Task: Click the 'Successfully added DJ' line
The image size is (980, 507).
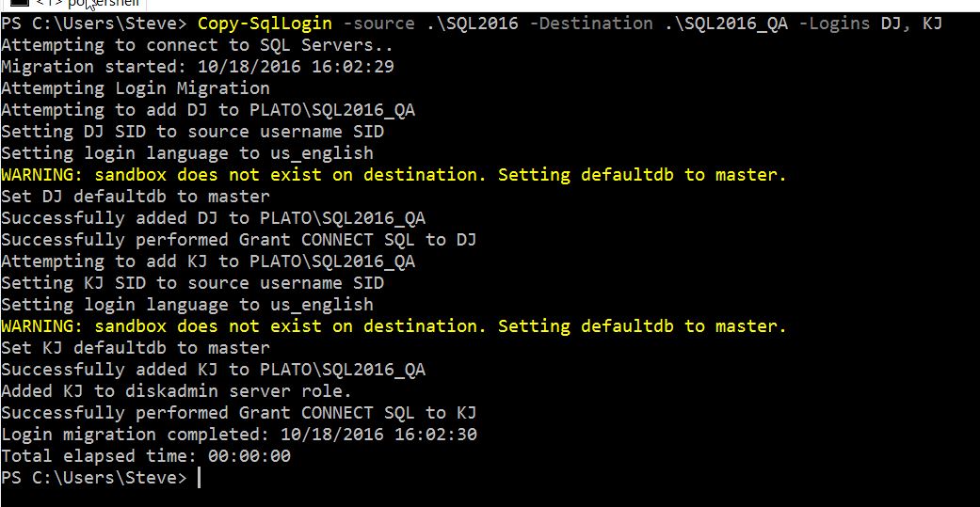Action: coord(213,218)
